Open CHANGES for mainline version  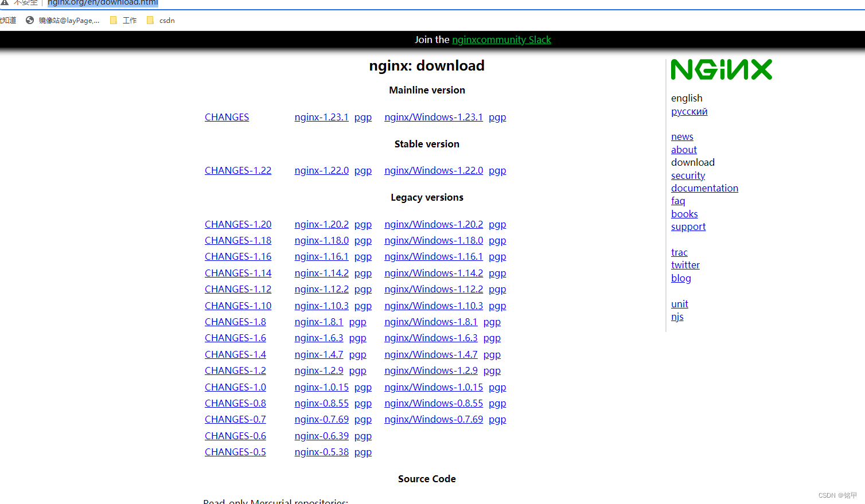227,117
